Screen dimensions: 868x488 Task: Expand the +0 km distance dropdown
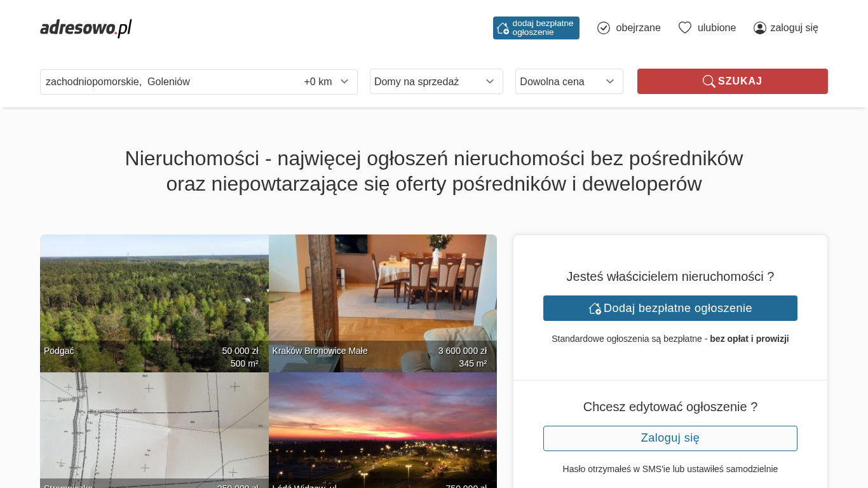pos(327,81)
